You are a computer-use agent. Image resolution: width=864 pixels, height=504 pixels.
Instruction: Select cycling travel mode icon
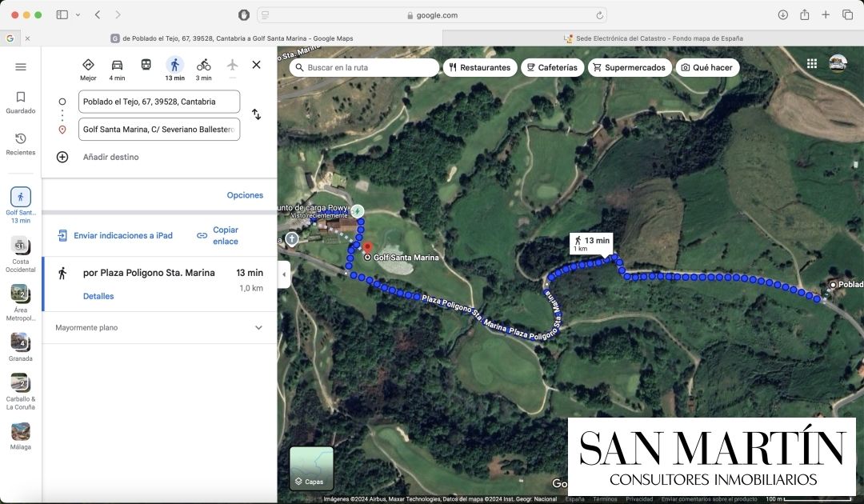tap(204, 66)
